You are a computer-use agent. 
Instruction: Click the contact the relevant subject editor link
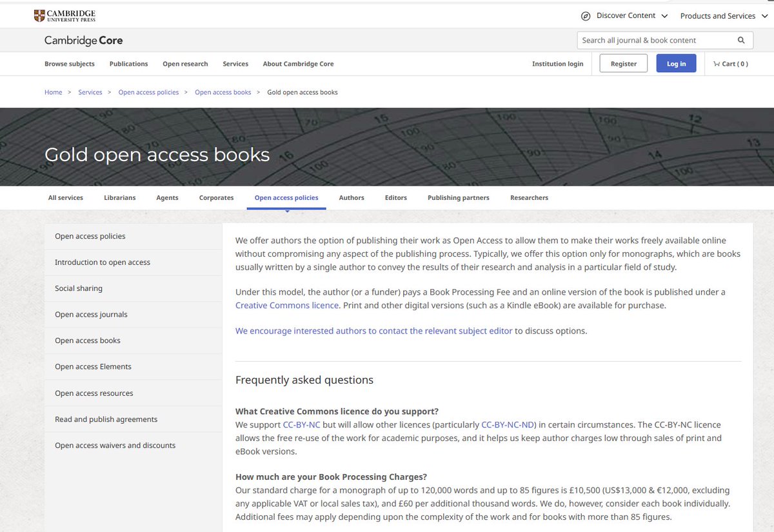point(374,331)
